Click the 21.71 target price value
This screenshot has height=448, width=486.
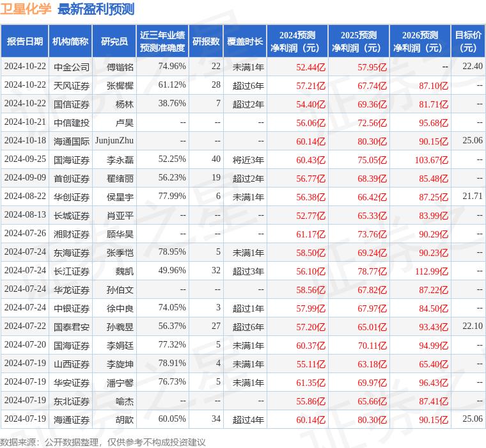(x=473, y=196)
